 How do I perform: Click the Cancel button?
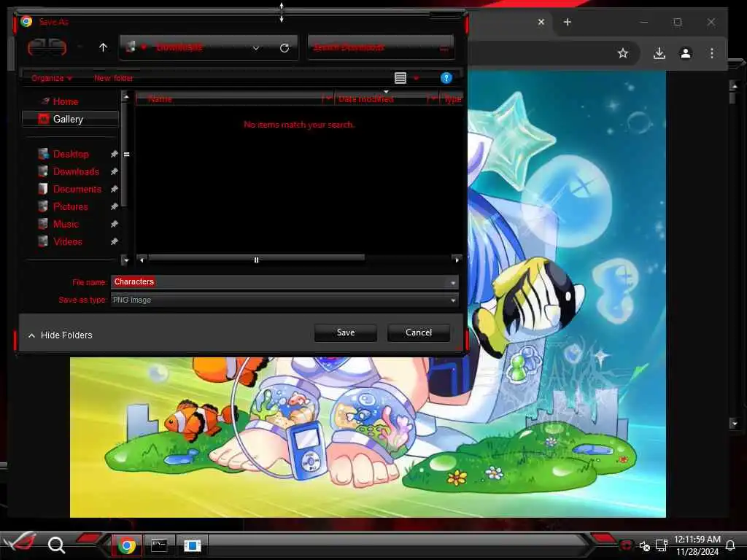(x=418, y=332)
